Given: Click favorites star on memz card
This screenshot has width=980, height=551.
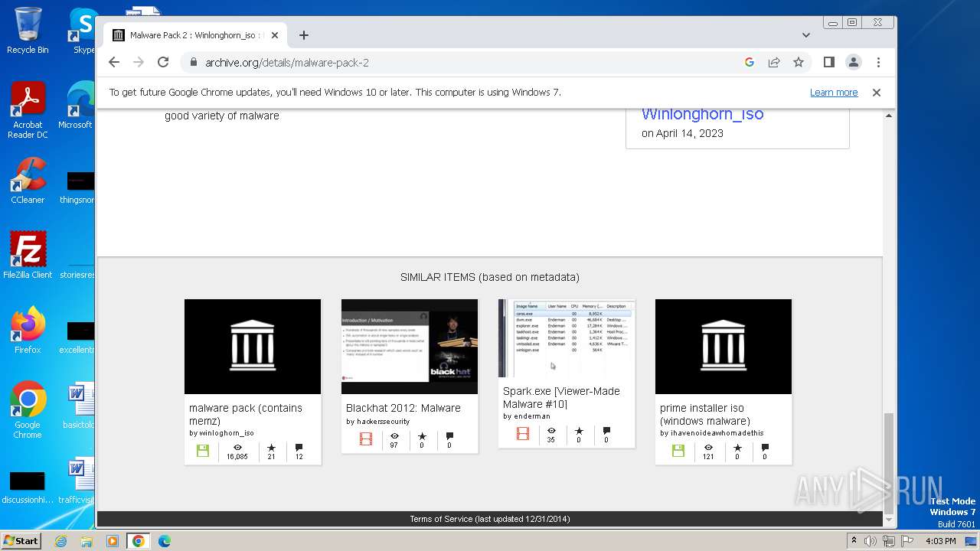Looking at the screenshot, I should point(271,447).
